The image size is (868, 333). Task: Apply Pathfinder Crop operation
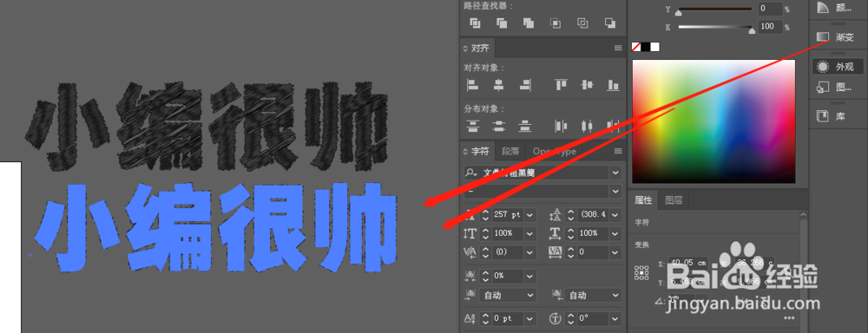556,23
